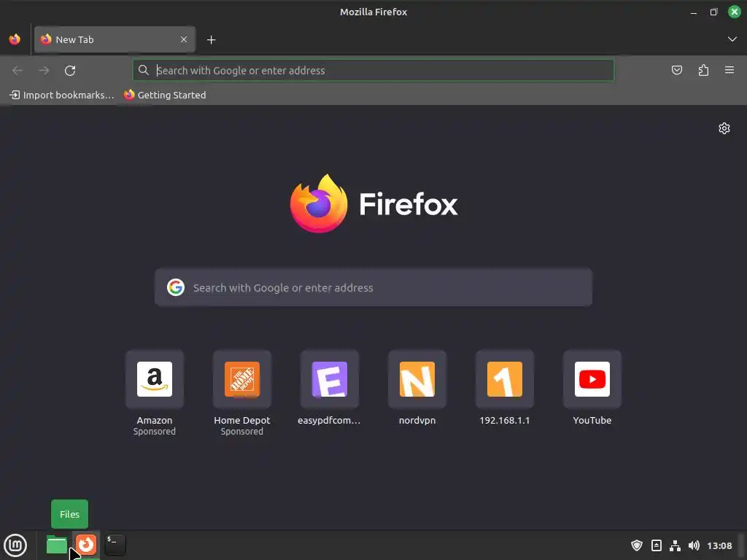Focus the center Google search box
Screen dimensions: 747x560
(x=373, y=287)
